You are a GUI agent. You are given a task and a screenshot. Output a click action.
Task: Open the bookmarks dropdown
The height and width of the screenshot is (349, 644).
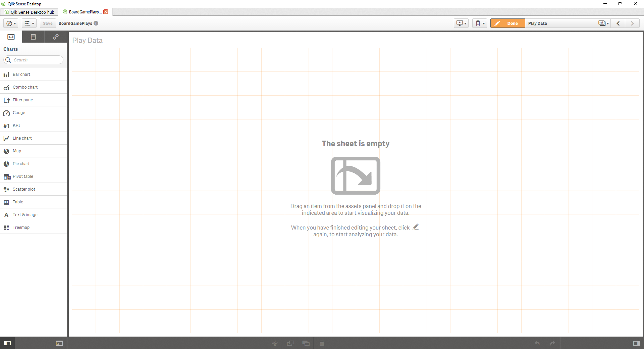pos(480,23)
